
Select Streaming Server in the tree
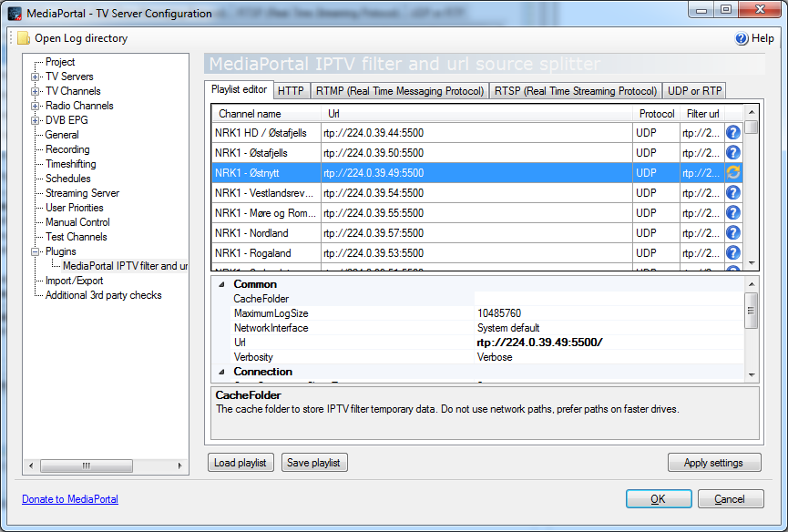[82, 193]
